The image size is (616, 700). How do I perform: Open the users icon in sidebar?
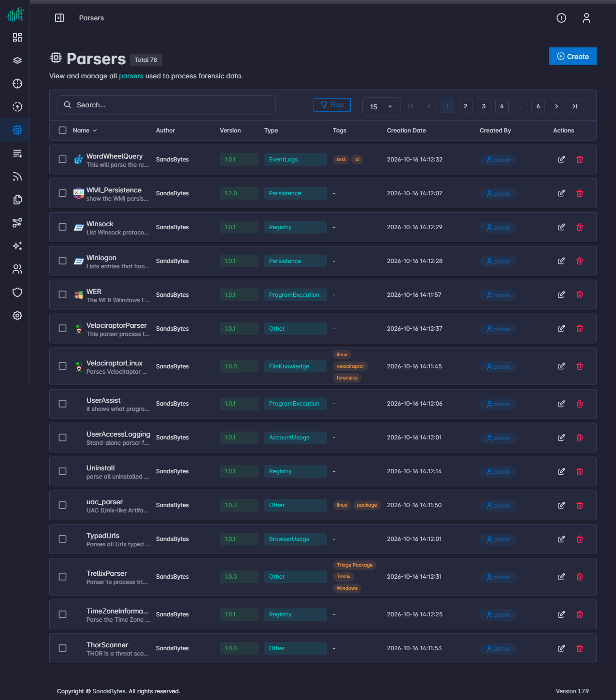click(x=17, y=269)
